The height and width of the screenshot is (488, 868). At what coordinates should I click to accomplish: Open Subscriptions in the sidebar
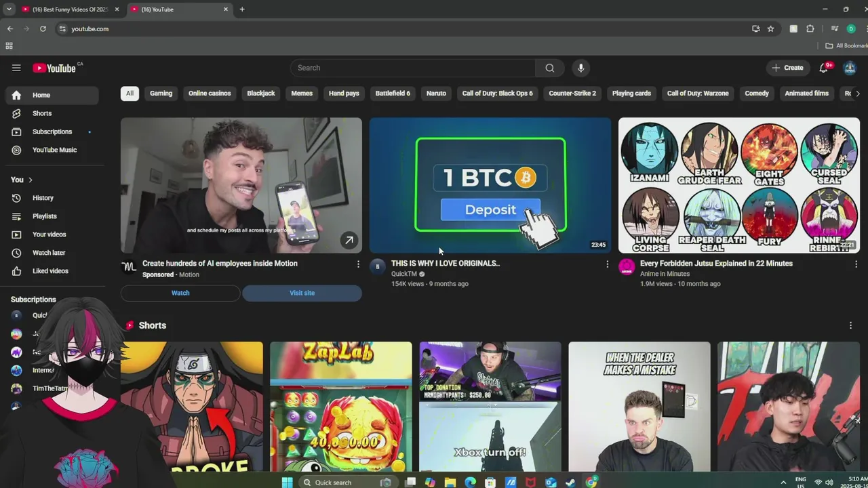tap(52, 131)
